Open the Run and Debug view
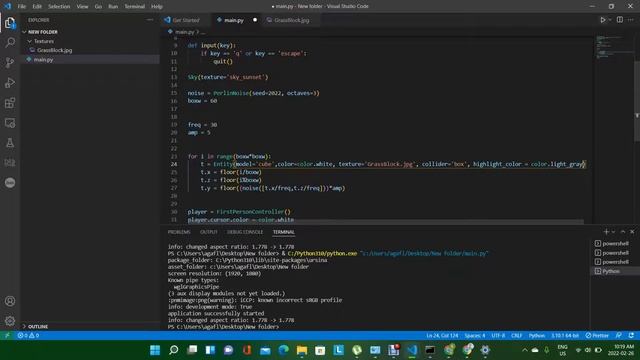This screenshot has width=640, height=360. (x=10, y=82)
